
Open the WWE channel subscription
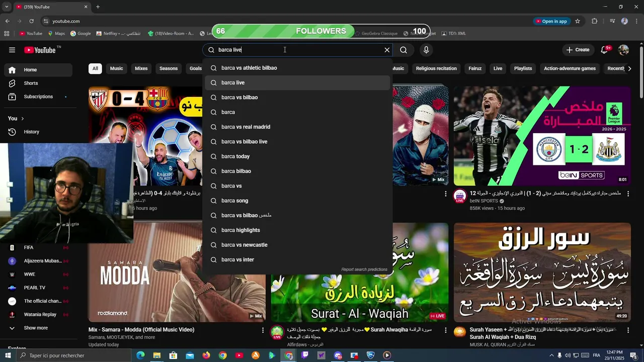click(x=38, y=275)
